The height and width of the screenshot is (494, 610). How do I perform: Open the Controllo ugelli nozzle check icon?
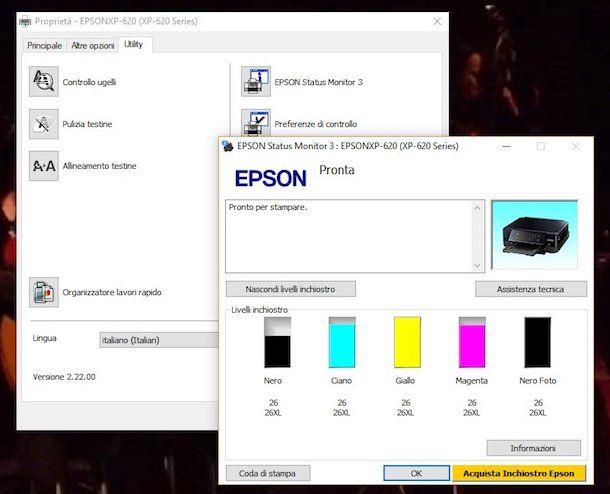tap(44, 81)
